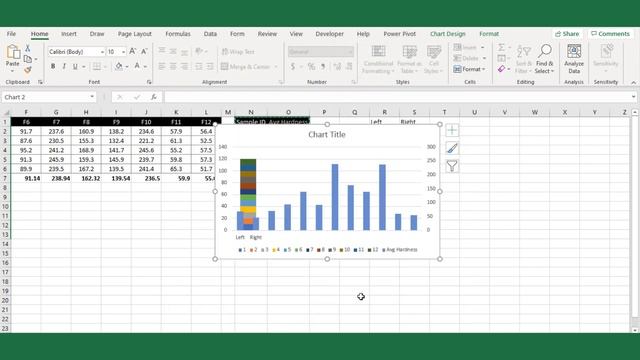Open the Formulas tab

pos(178,34)
